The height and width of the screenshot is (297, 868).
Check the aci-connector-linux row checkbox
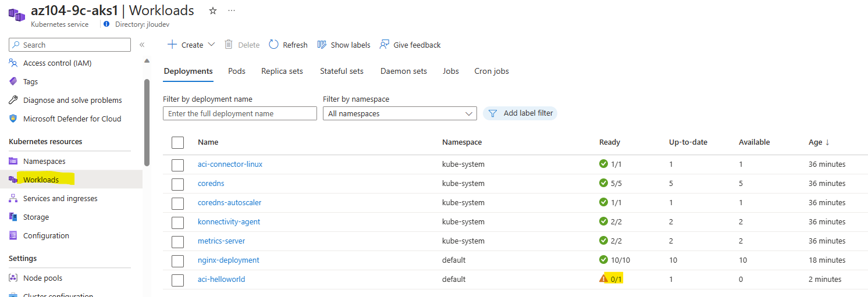177,165
